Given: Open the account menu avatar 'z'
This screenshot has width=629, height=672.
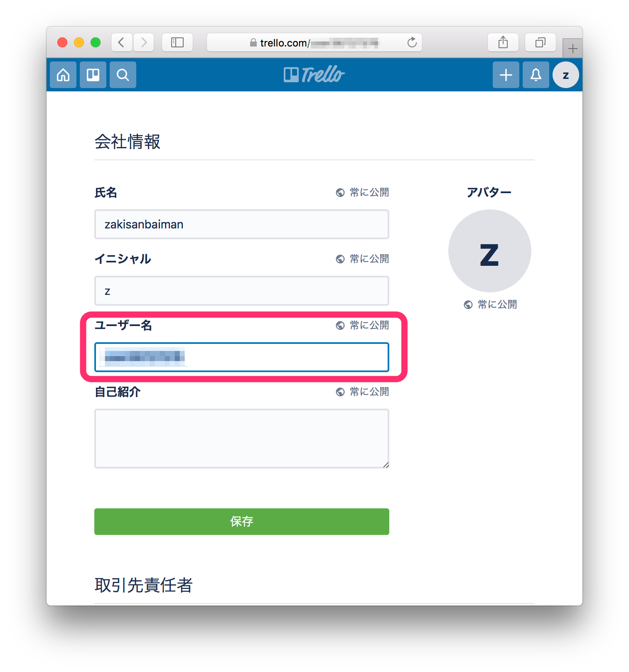Looking at the screenshot, I should (x=566, y=75).
